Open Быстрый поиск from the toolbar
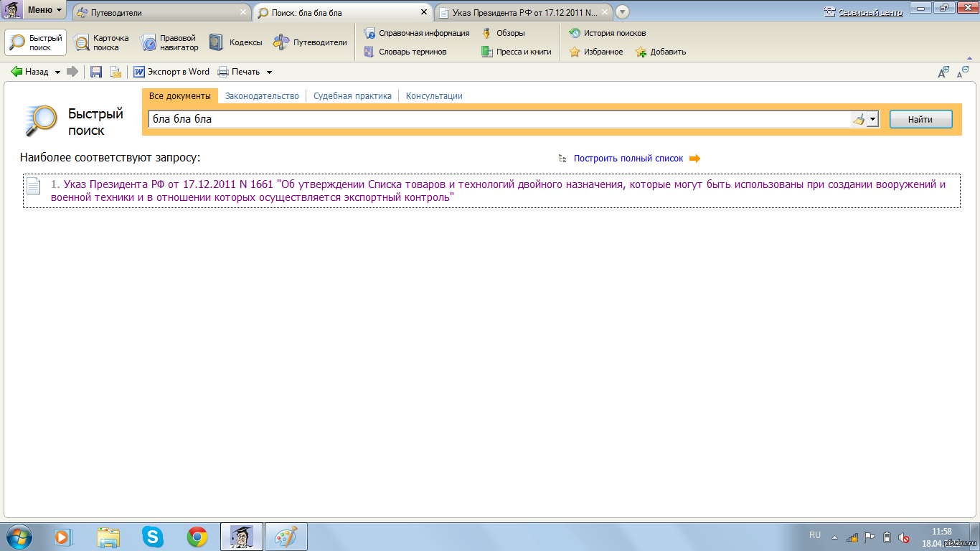Viewport: 980px width, 551px height. (x=36, y=43)
